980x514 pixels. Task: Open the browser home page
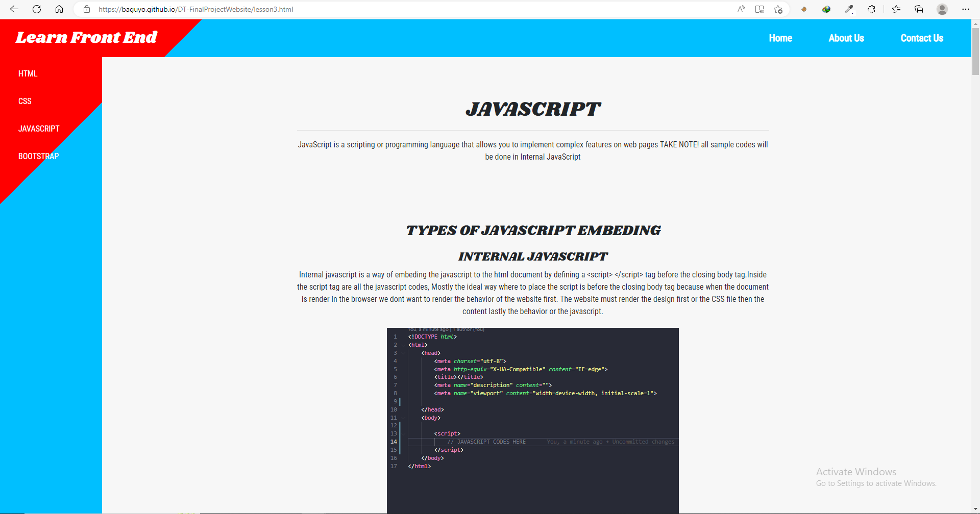point(59,9)
